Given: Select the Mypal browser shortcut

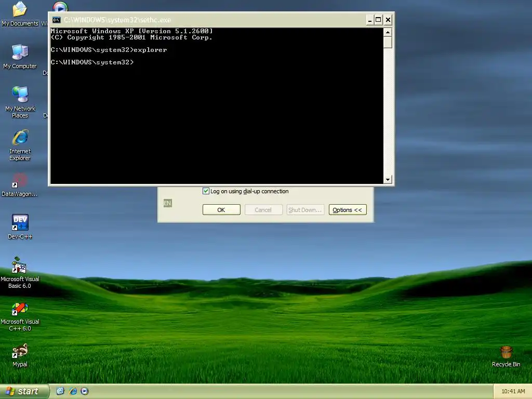Looking at the screenshot, I should 20,355.
